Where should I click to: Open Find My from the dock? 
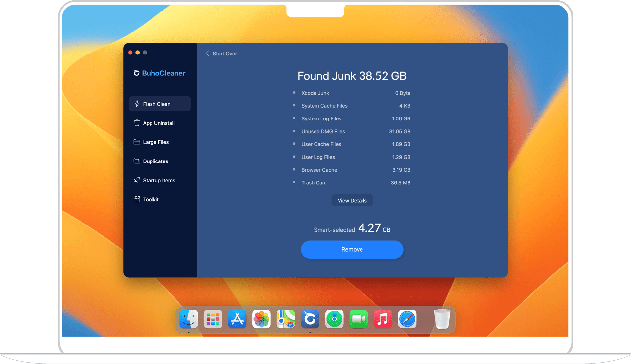(334, 319)
